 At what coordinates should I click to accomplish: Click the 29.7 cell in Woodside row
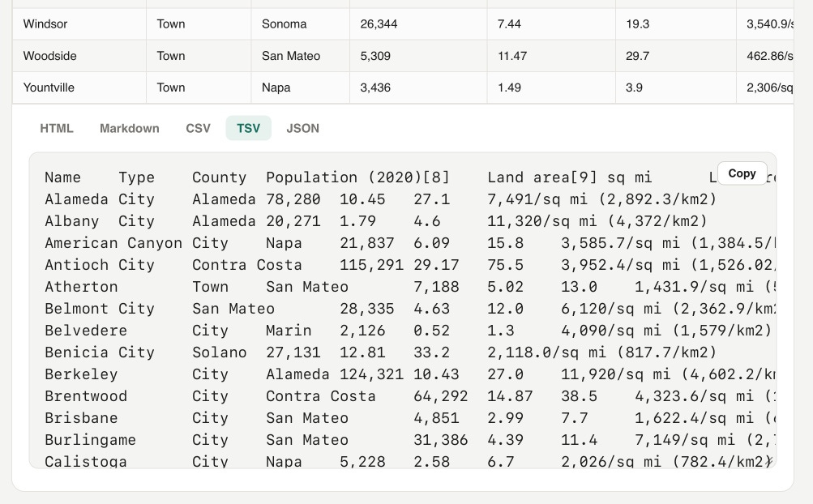point(676,56)
